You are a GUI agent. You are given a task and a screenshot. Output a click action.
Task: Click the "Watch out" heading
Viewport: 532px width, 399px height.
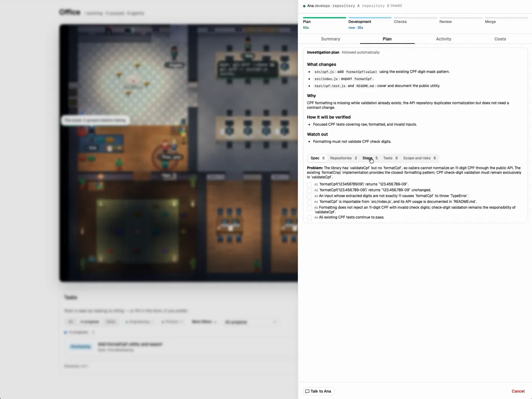click(317, 135)
